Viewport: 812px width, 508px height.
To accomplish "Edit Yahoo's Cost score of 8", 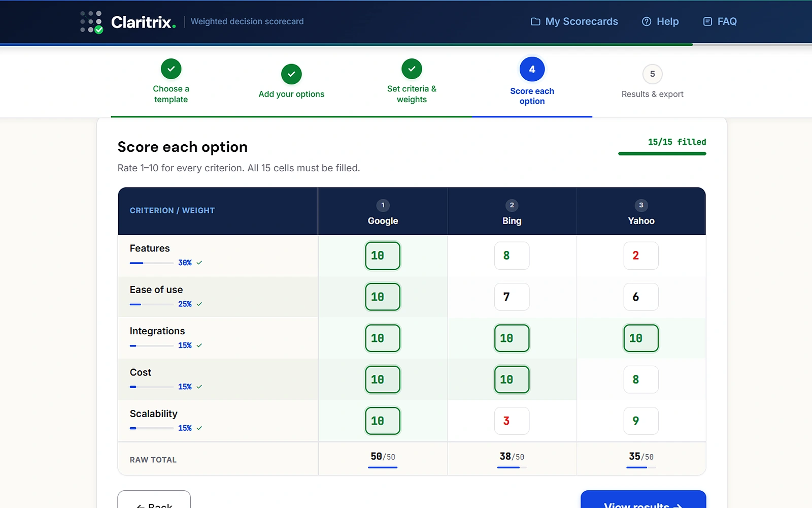I will pos(641,379).
